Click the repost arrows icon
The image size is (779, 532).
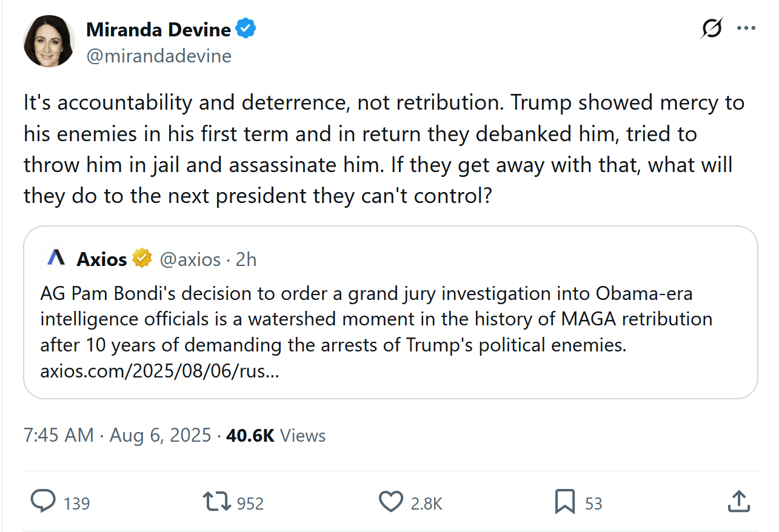coord(217,502)
